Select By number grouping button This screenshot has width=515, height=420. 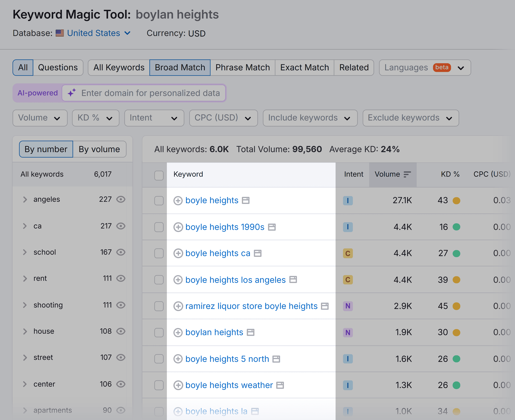click(x=46, y=149)
